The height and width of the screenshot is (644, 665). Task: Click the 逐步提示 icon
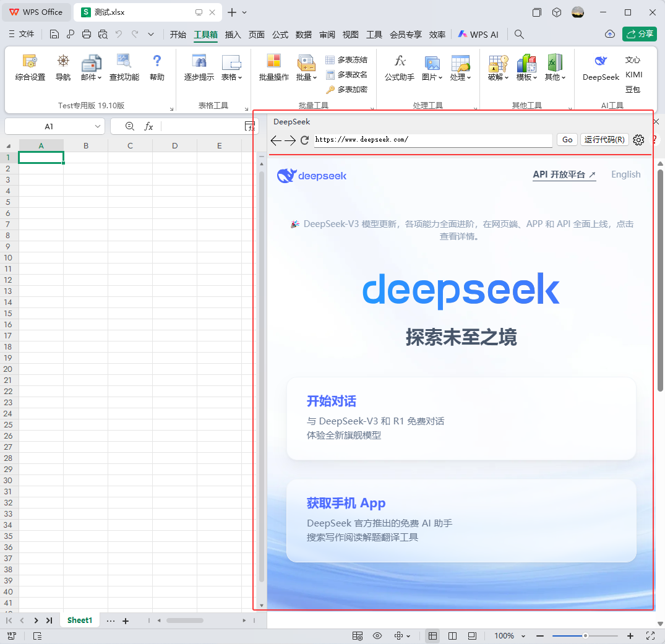click(x=199, y=67)
